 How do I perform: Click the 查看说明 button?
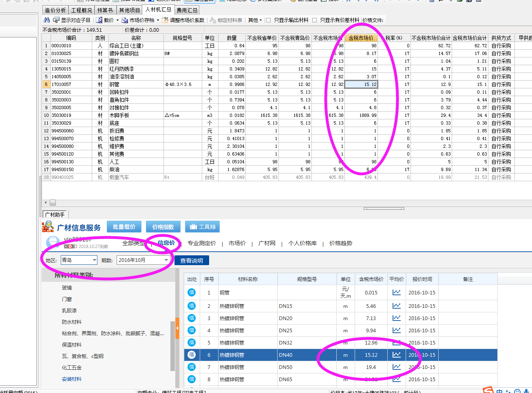tap(192, 260)
